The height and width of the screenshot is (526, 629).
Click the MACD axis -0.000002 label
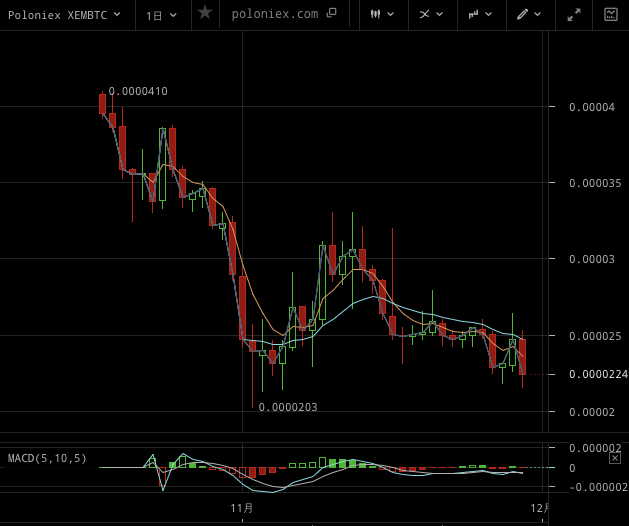(x=598, y=487)
